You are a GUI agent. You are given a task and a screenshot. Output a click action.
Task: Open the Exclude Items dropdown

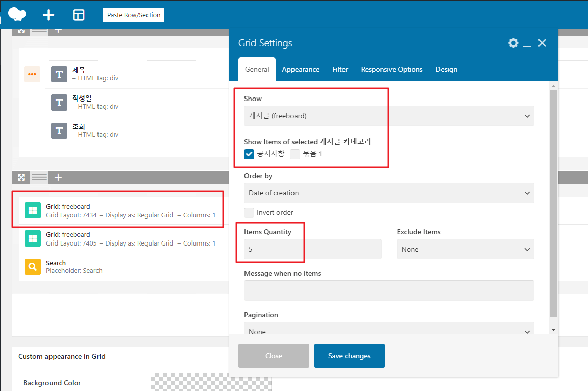465,249
